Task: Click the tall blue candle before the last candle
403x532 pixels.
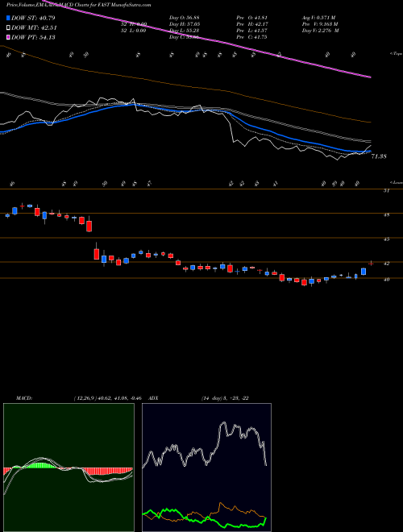Action: [364, 271]
